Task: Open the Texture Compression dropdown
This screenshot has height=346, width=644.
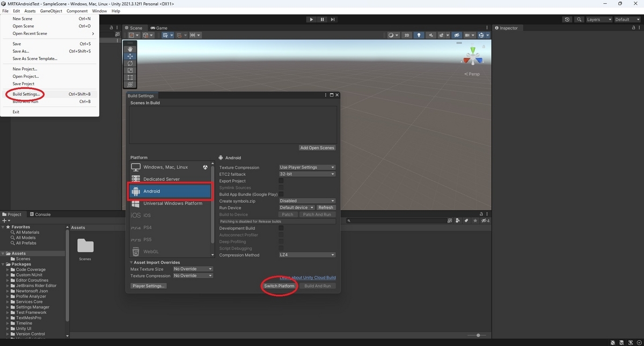Action: pyautogui.click(x=306, y=167)
